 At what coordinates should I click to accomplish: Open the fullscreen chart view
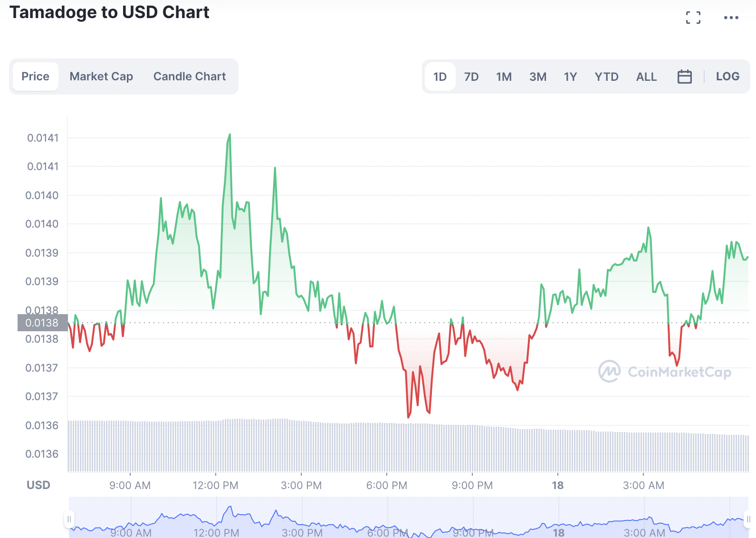pyautogui.click(x=693, y=17)
